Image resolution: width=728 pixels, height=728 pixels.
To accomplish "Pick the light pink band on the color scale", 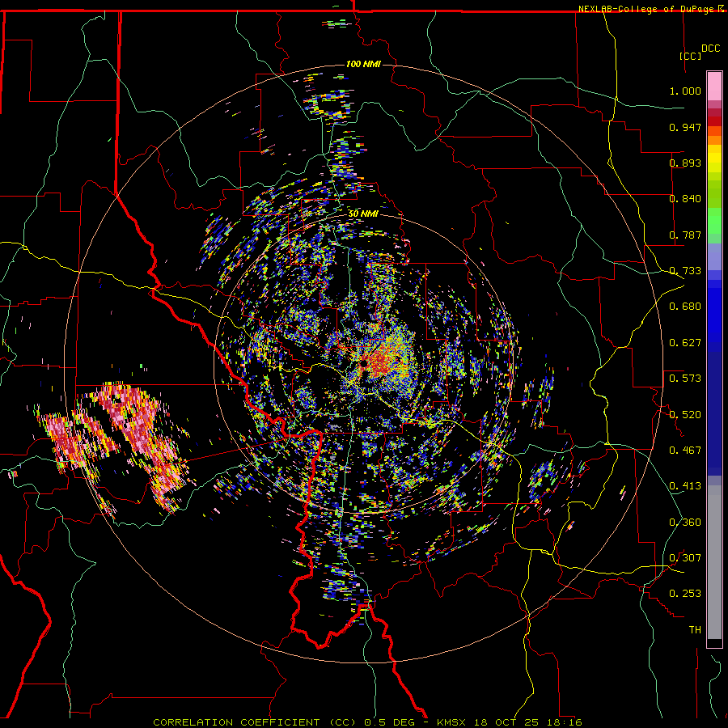I will click(x=714, y=87).
